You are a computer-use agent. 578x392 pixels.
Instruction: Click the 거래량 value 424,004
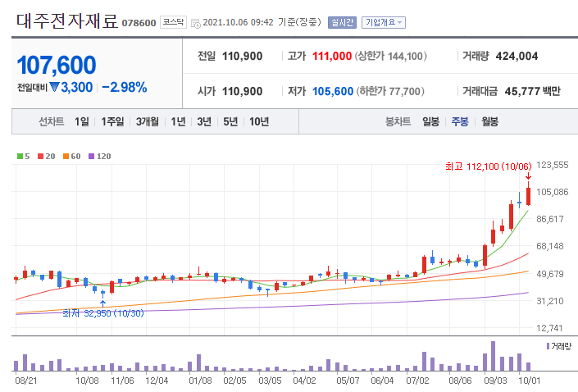[x=517, y=56]
